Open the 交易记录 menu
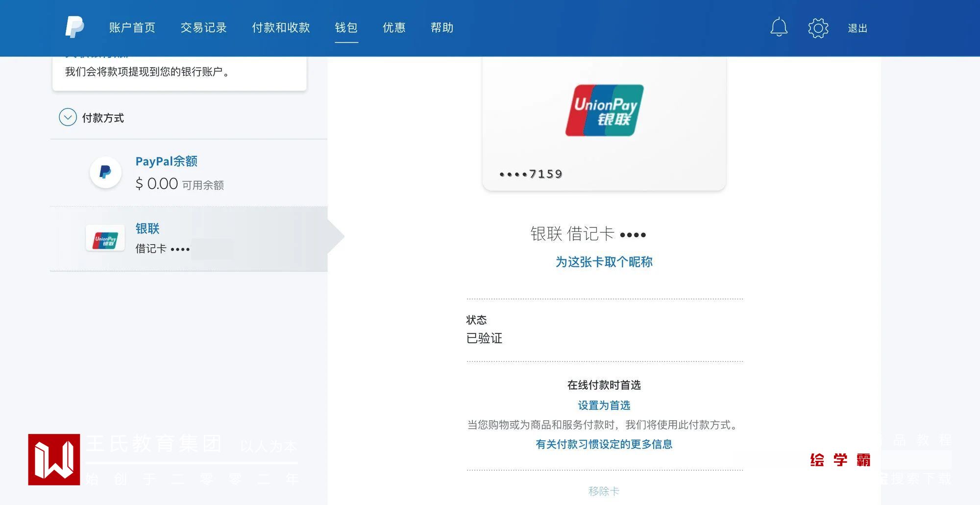This screenshot has height=505, width=980. pos(203,27)
